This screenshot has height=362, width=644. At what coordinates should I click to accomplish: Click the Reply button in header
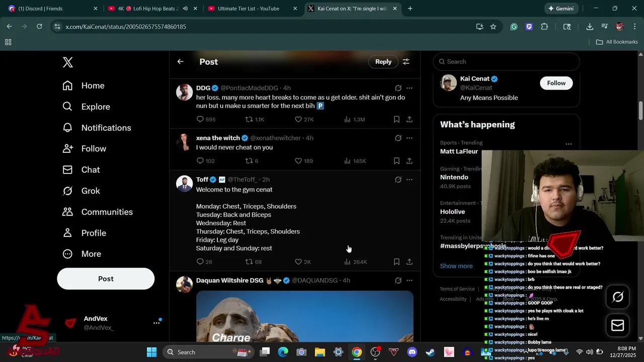point(383,61)
